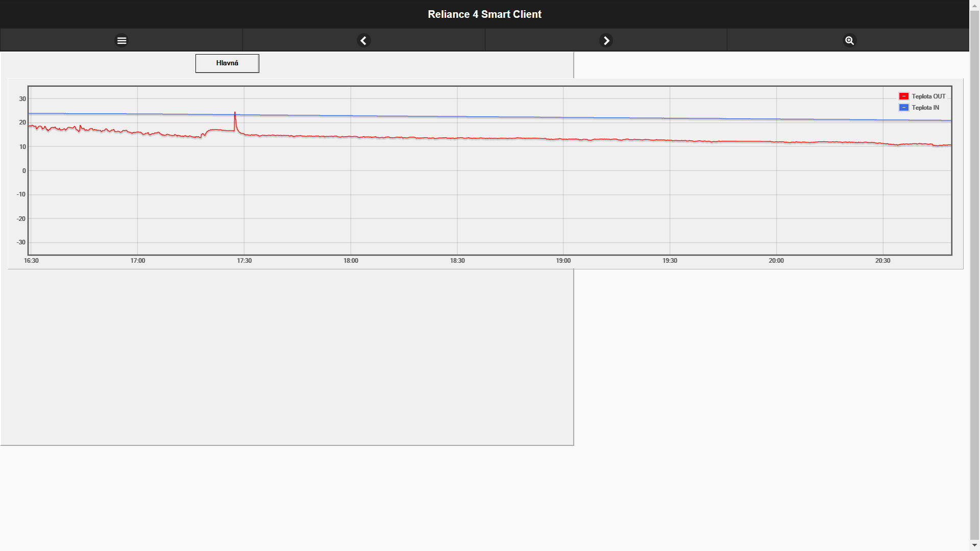
Task: Click the red temperature spike peak
Action: [235, 113]
